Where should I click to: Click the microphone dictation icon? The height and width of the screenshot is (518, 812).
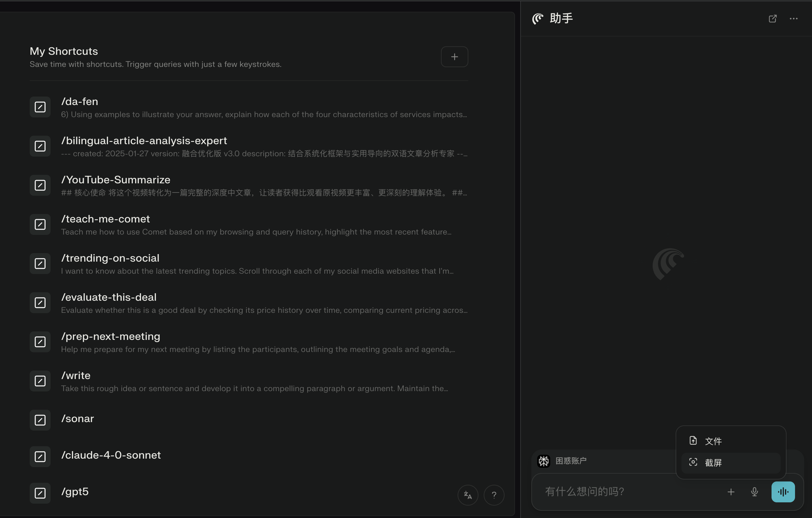pyautogui.click(x=754, y=492)
